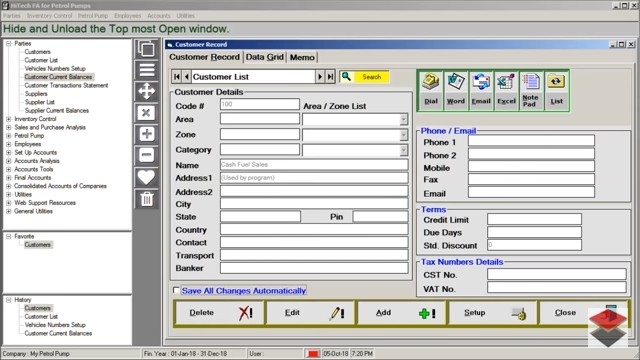Expand the Petrol Pump tree node
The height and width of the screenshot is (360, 640).
[x=9, y=136]
